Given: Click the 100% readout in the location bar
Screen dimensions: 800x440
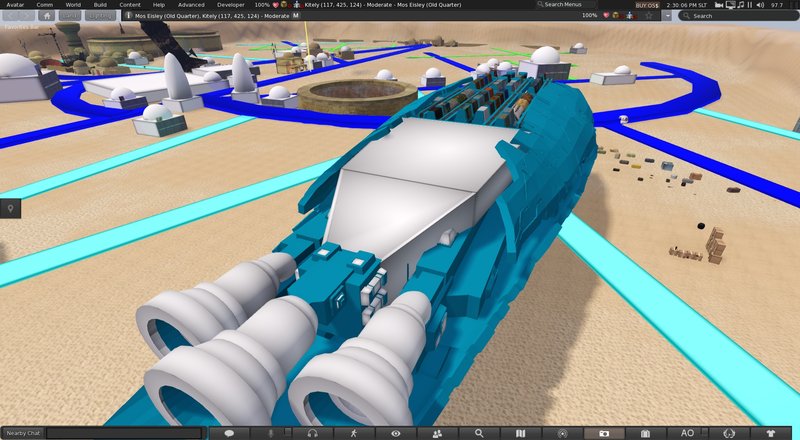Looking at the screenshot, I should 589,16.
